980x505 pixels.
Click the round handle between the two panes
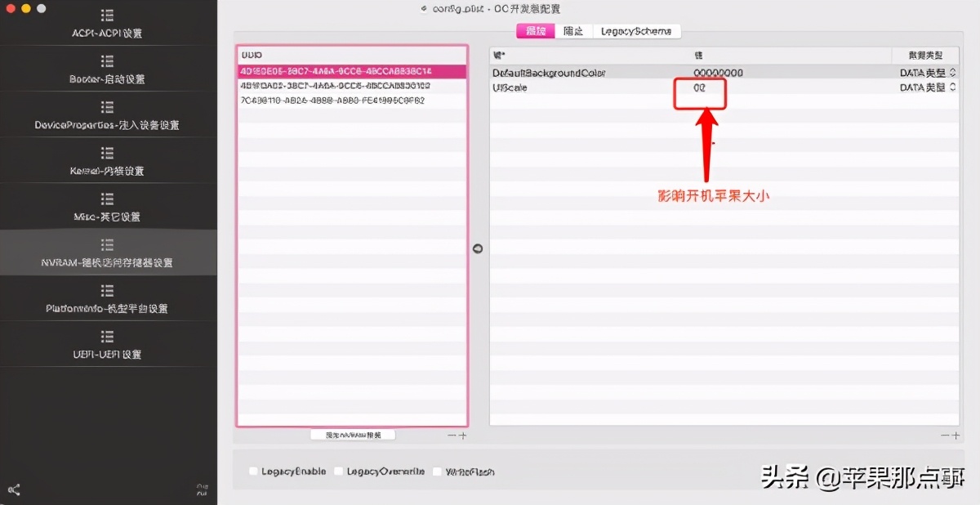[x=478, y=248]
